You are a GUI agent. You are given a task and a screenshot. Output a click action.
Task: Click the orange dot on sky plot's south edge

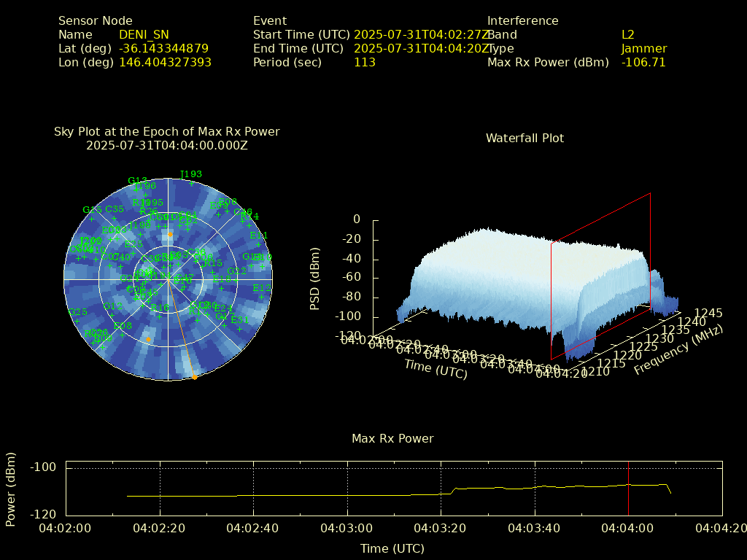tap(194, 377)
